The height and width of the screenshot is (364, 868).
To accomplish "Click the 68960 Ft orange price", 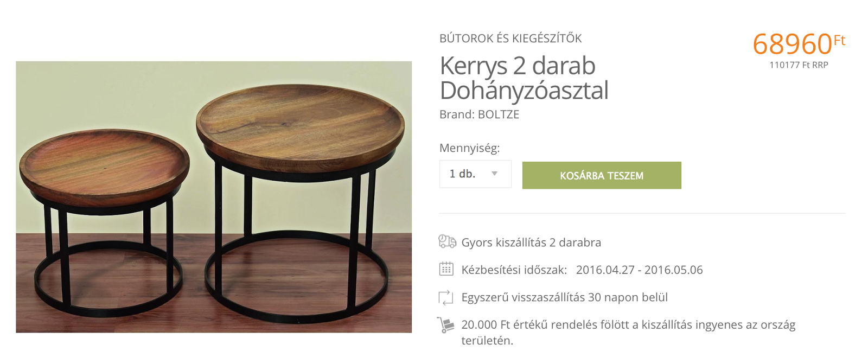I will pyautogui.click(x=799, y=44).
